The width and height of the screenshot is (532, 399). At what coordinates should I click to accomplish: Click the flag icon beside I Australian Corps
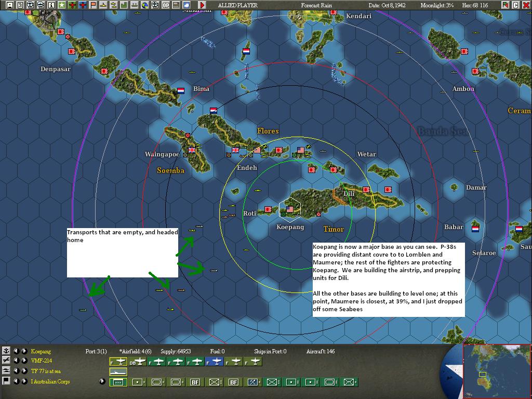point(5,380)
